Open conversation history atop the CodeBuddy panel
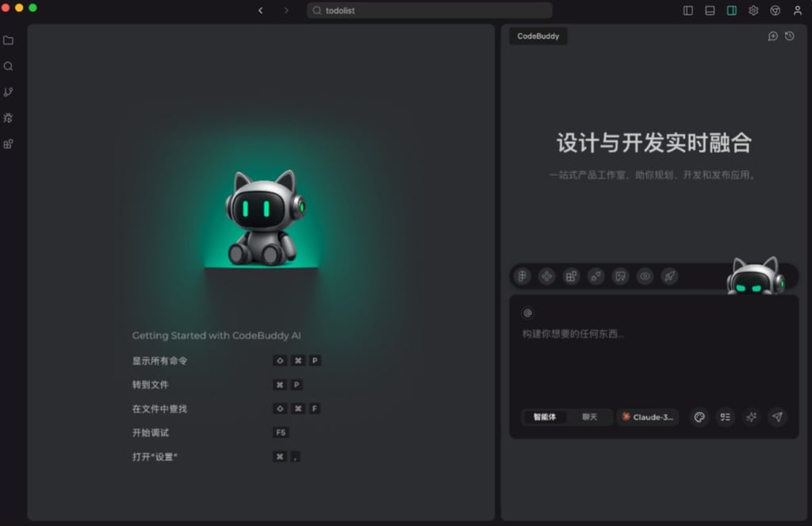 point(789,36)
